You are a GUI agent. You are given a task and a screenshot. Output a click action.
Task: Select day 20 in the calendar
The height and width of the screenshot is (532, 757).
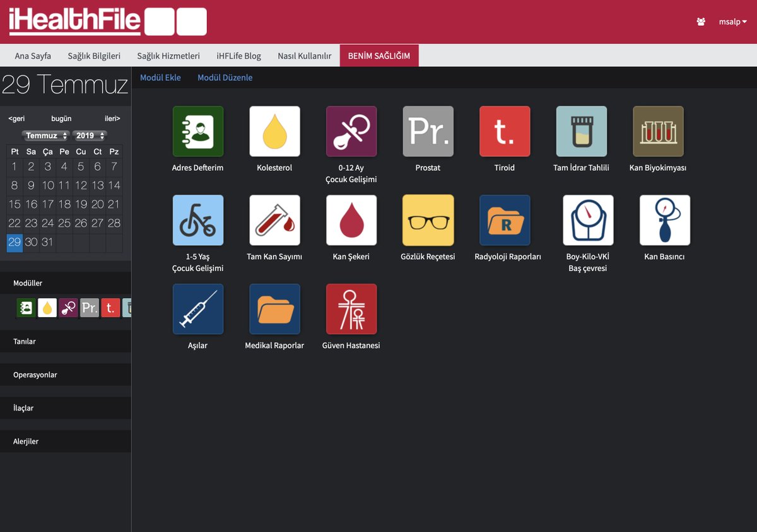tap(97, 204)
